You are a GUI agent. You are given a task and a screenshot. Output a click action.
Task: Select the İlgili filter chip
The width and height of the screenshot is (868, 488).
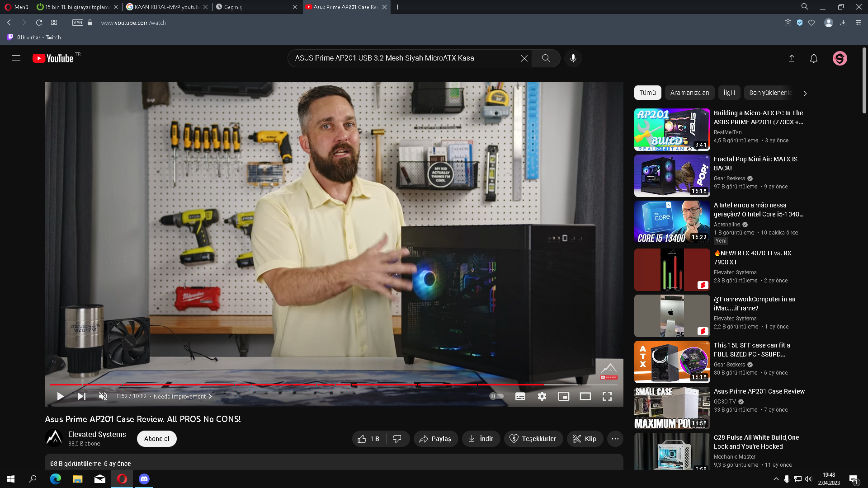[729, 93]
